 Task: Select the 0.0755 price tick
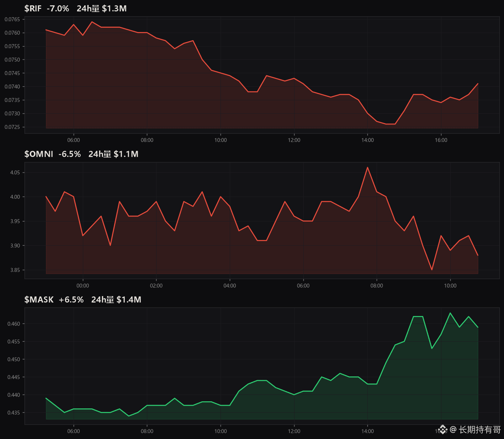click(x=12, y=46)
